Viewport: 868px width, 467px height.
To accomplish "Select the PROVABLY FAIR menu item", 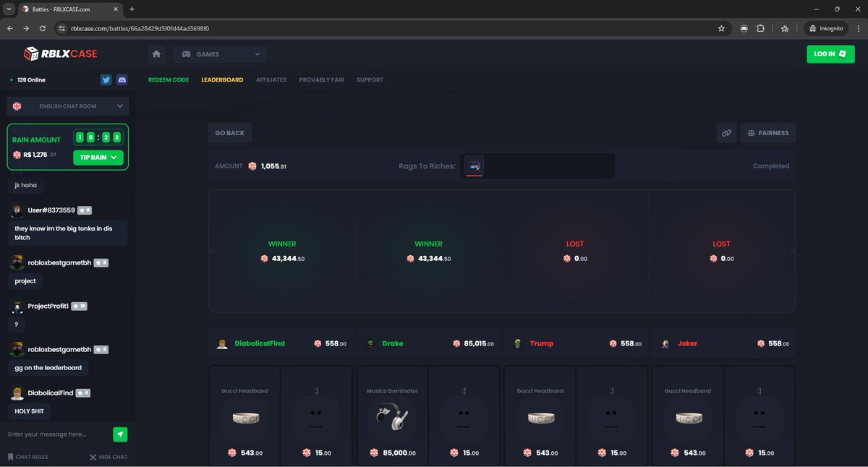I will click(321, 80).
